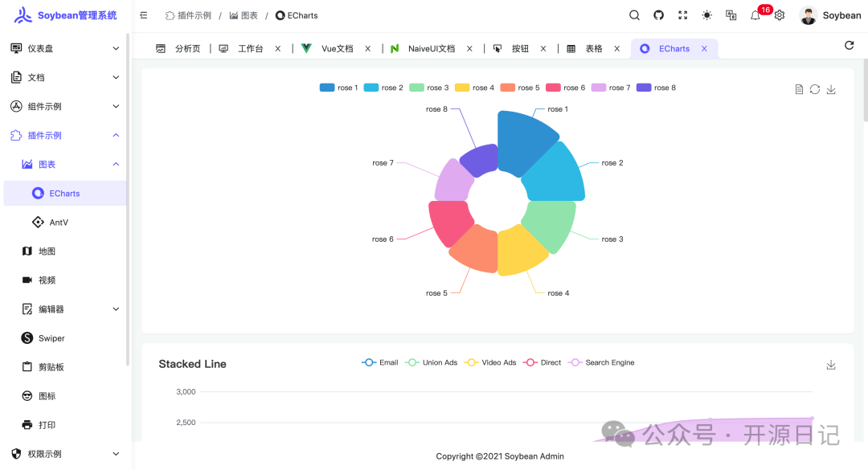Open the 打印 print sidebar item
The image size is (868, 470).
coord(65,424)
